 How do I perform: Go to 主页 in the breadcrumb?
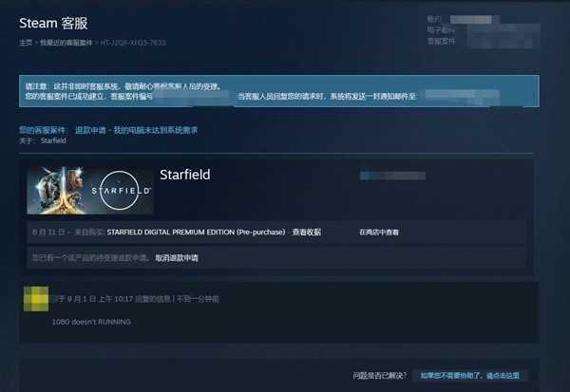point(26,43)
